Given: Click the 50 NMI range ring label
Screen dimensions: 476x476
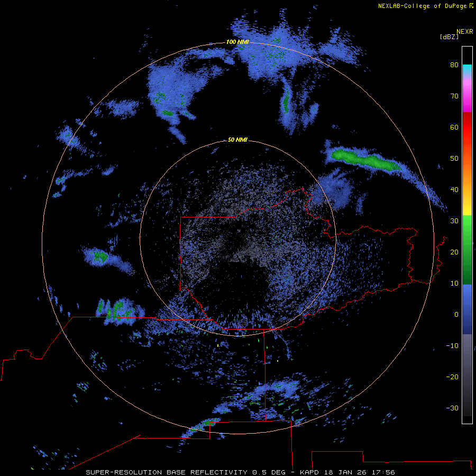Looking at the screenshot, I should point(237,140).
